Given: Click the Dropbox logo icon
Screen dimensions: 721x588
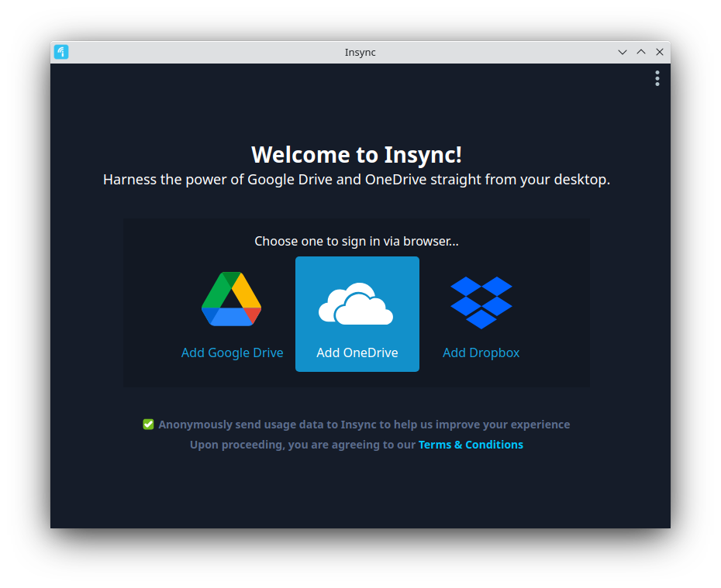Looking at the screenshot, I should coord(481,302).
